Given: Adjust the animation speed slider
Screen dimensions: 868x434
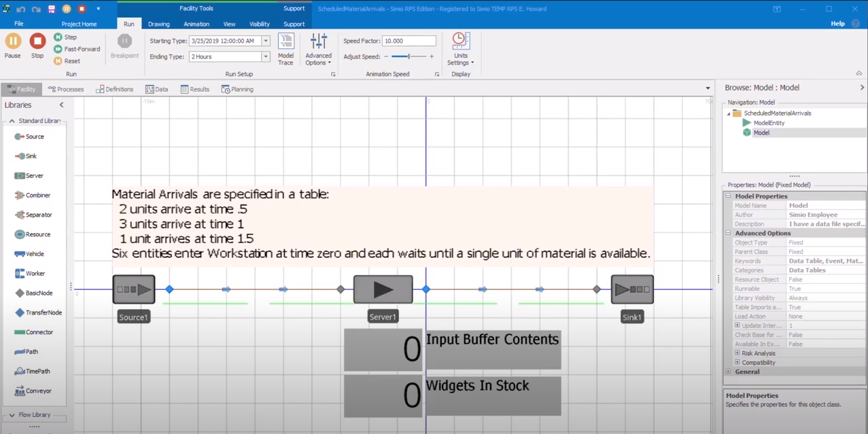Looking at the screenshot, I should pos(409,57).
